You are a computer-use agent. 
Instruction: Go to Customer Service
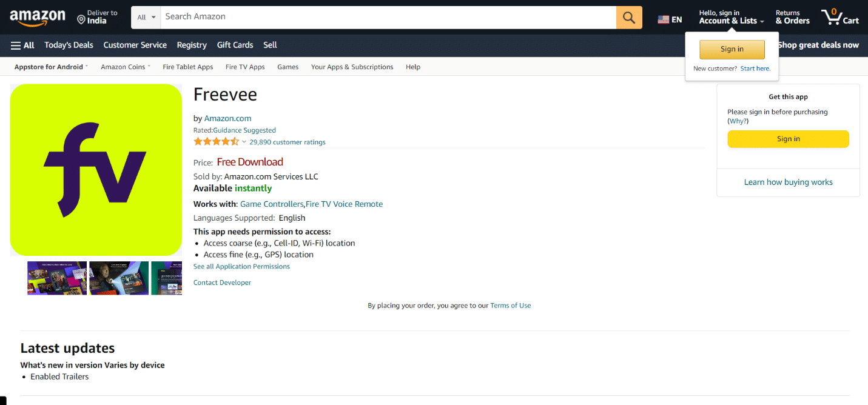click(135, 45)
